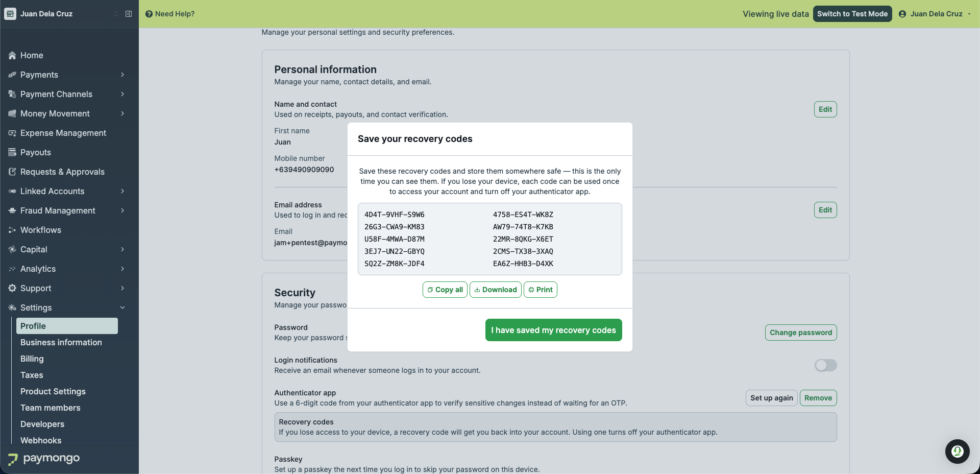Open the chat support bubble icon
980x474 pixels.
(x=957, y=452)
